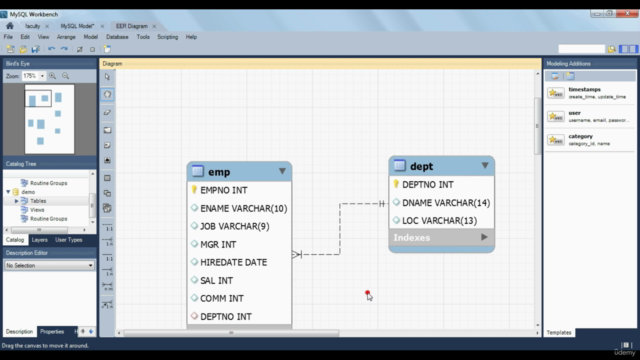Expand the Tables tree node

(x=16, y=201)
